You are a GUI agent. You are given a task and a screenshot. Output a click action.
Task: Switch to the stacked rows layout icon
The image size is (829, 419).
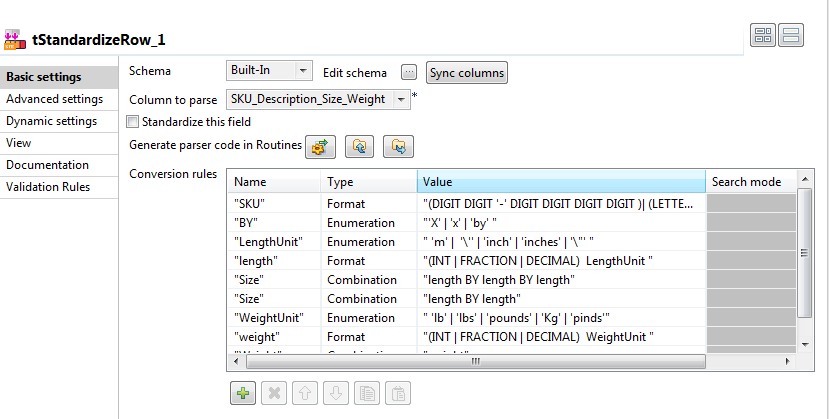(x=793, y=36)
